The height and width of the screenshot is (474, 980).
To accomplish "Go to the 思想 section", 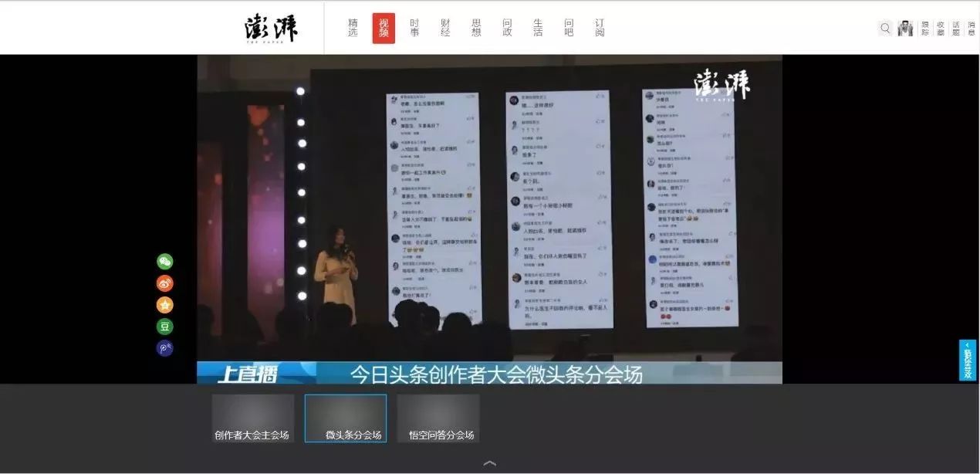I will click(x=476, y=29).
